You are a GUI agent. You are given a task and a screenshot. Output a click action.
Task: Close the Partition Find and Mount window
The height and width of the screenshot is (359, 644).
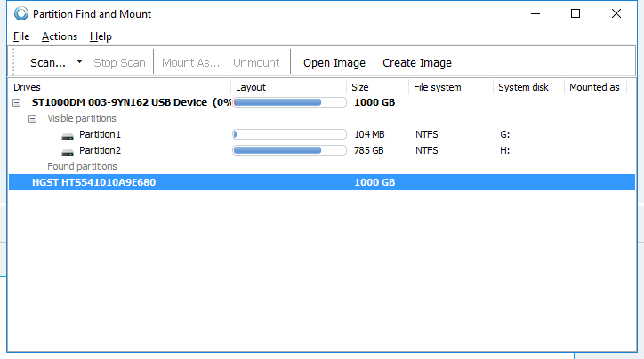616,13
